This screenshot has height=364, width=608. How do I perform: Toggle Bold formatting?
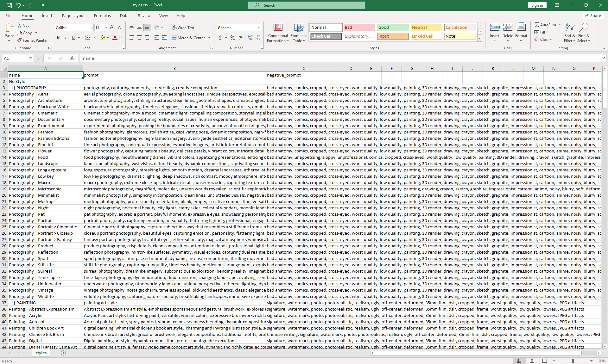pyautogui.click(x=58, y=38)
